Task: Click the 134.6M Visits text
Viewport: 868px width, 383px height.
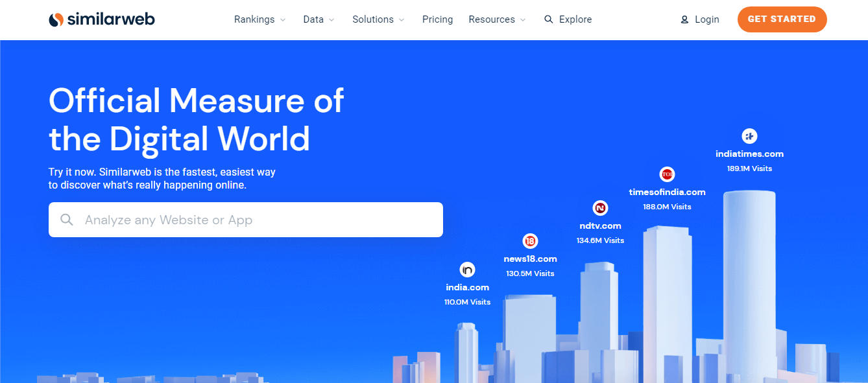Action: 600,240
